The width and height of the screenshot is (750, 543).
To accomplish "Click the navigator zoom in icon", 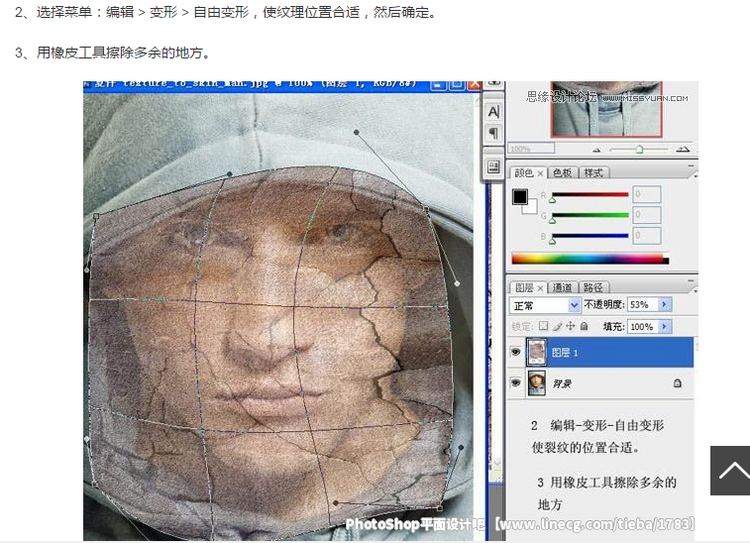I will pos(686,148).
